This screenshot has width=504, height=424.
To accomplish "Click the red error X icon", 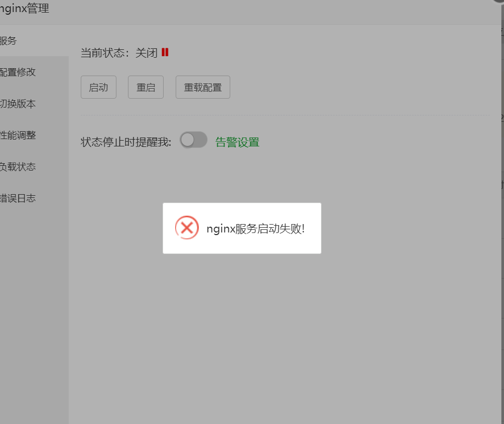I will coord(187,228).
